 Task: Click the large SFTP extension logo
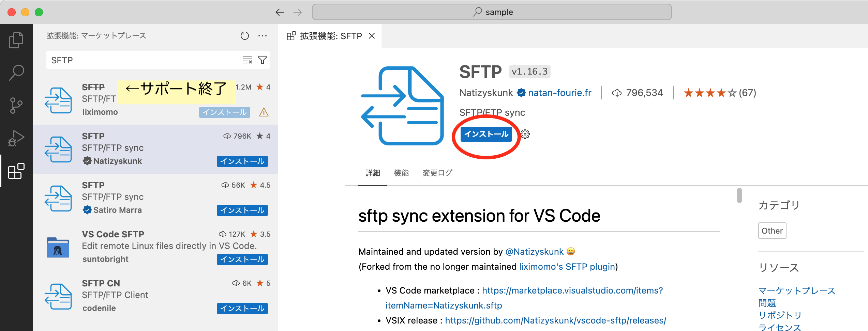pos(402,106)
